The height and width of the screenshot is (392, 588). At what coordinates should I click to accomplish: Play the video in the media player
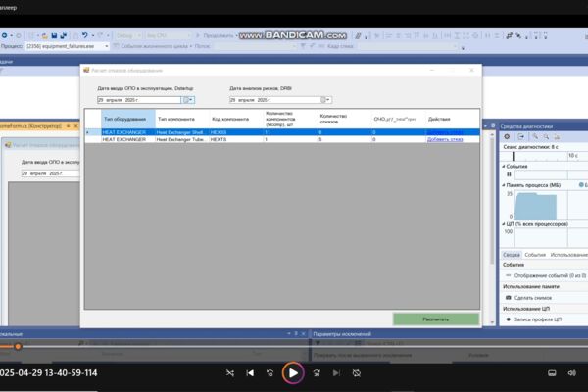point(293,372)
